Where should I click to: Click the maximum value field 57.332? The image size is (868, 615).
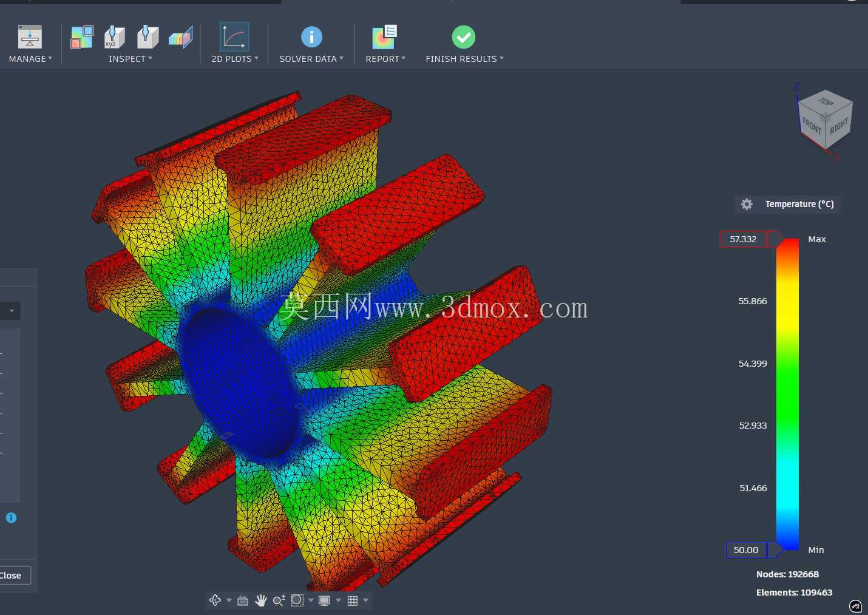point(744,239)
